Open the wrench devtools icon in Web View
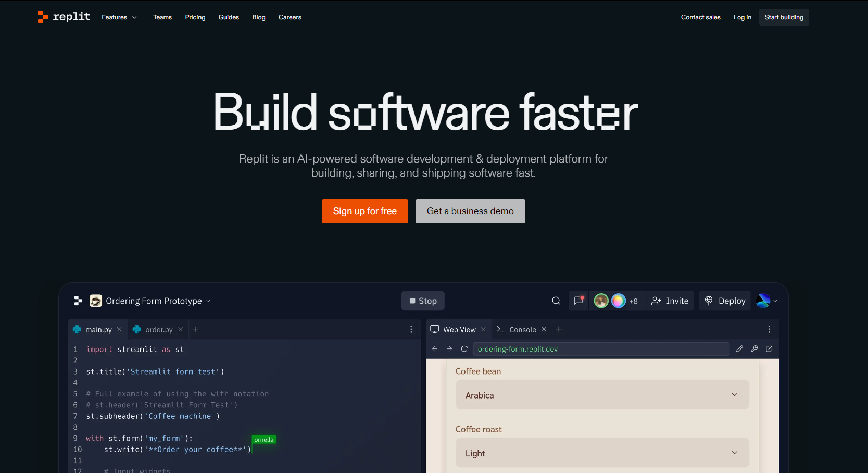This screenshot has height=473, width=868. (x=754, y=349)
